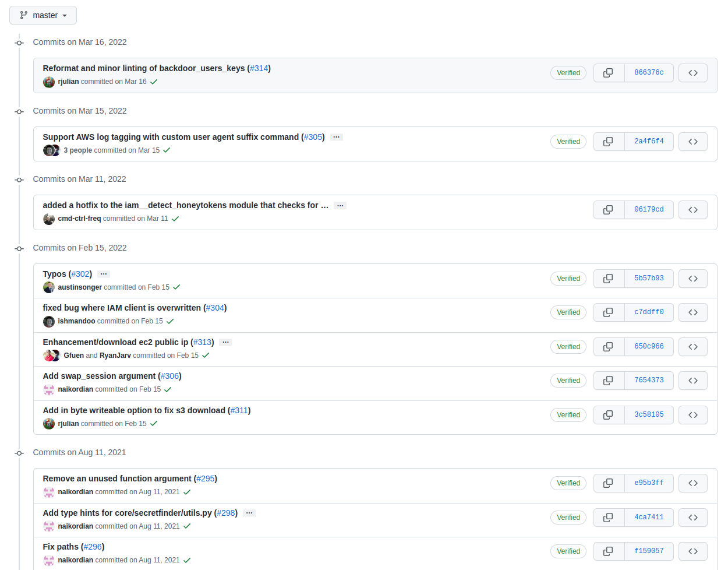Browse repository at commit 4ca7411
This screenshot has width=728, height=570.
(693, 518)
